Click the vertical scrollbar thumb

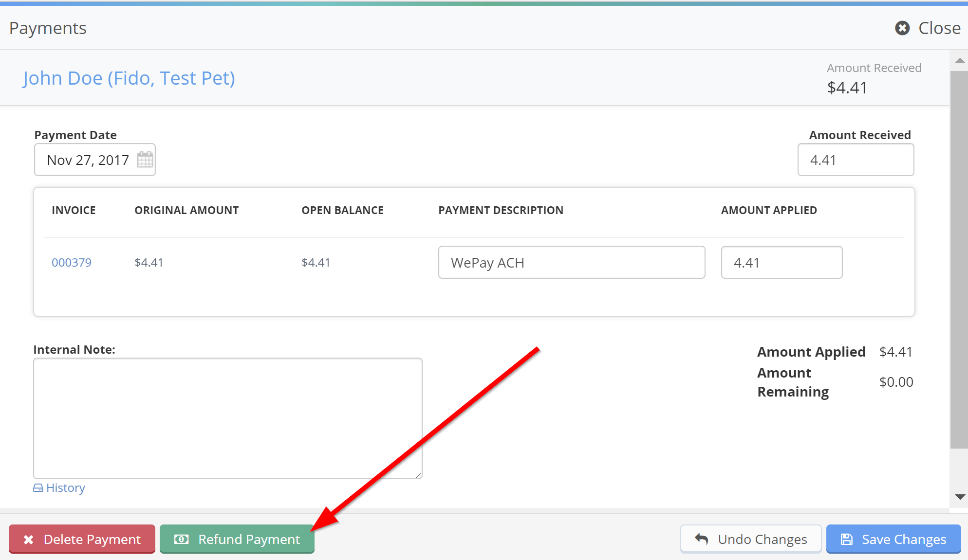[959, 260]
